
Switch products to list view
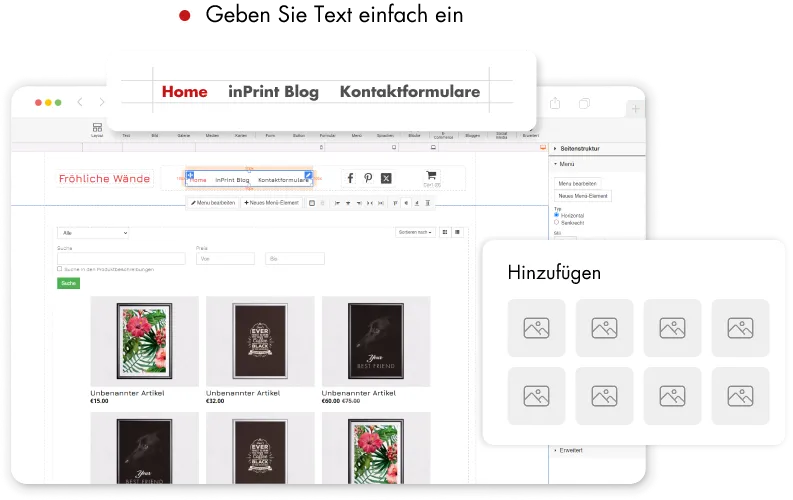tap(457, 232)
